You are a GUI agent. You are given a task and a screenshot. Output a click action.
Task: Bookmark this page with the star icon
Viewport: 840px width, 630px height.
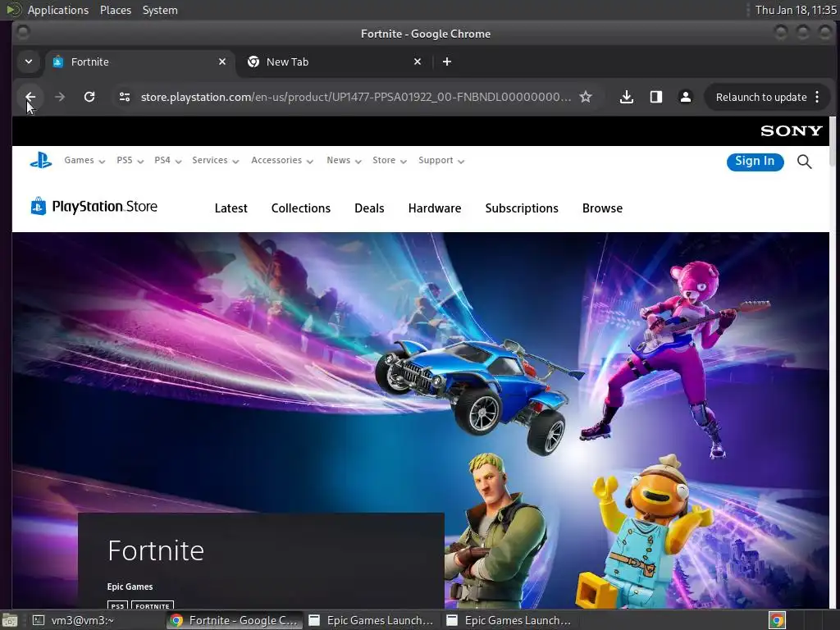coord(586,97)
